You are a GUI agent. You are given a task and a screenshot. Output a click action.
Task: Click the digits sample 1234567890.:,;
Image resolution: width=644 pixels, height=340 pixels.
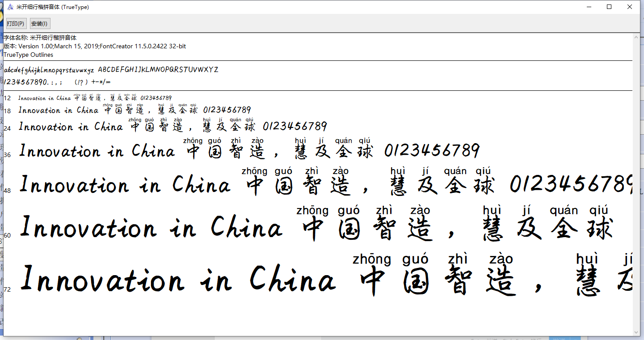33,82
